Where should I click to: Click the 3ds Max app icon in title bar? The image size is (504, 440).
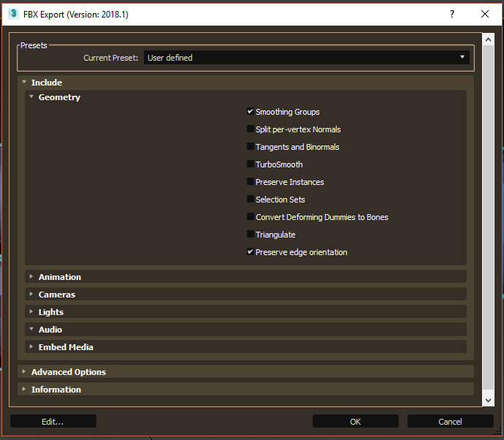[13, 14]
